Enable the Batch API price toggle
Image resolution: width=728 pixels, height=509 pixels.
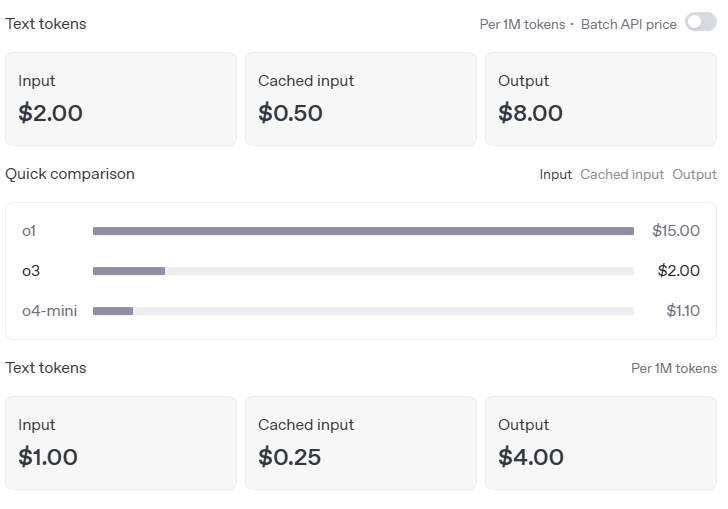tap(700, 23)
